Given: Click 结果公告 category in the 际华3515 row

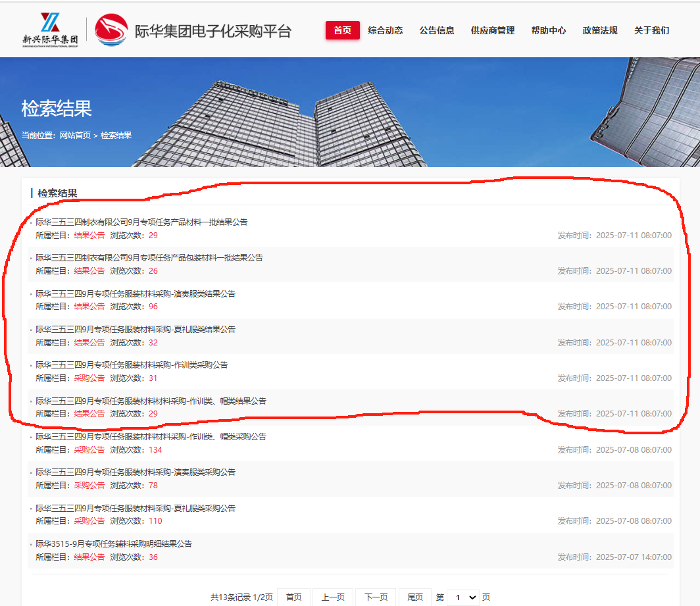Looking at the screenshot, I should (89, 557).
